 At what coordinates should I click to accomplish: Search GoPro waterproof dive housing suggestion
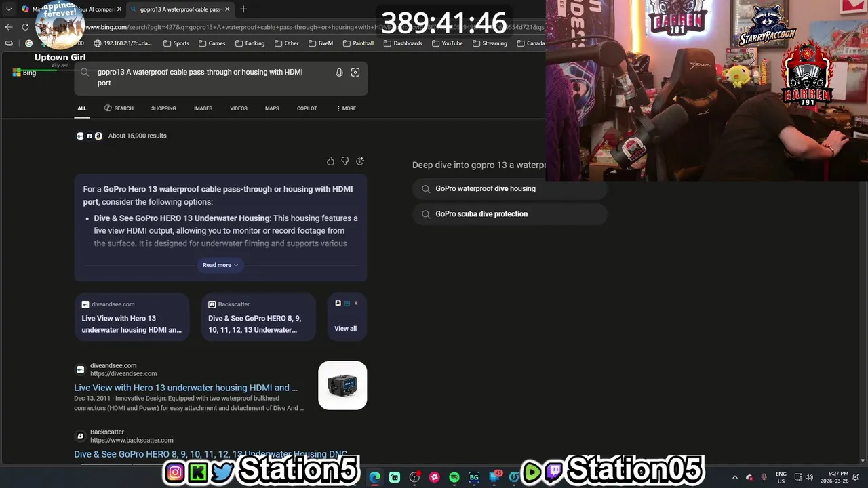pos(509,189)
